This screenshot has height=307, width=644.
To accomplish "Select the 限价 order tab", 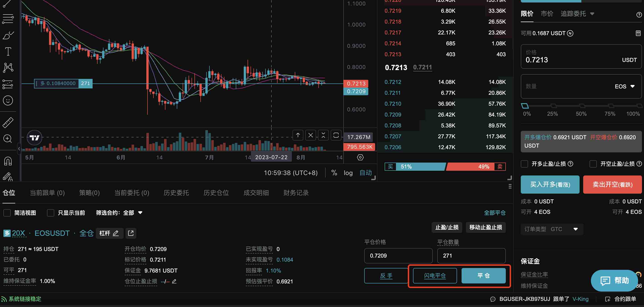I will 527,14.
